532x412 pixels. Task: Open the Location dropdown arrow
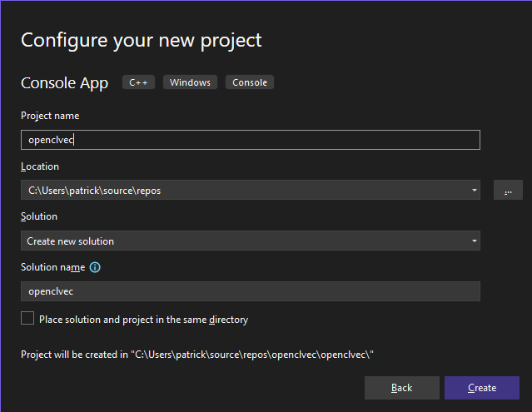(x=475, y=191)
